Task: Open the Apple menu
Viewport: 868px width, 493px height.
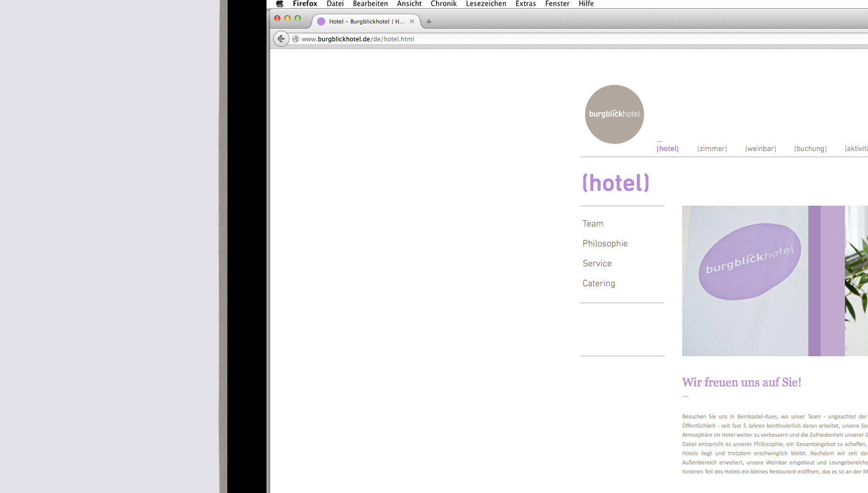Action: click(x=279, y=4)
